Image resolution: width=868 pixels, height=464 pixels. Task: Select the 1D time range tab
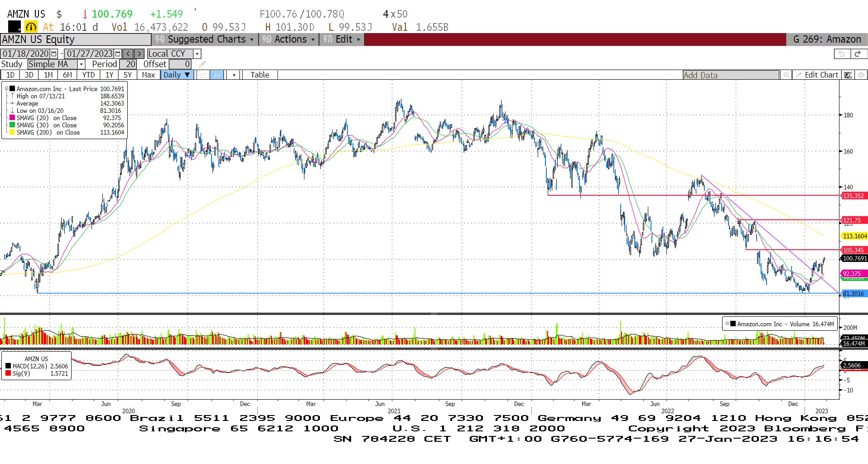[10, 75]
